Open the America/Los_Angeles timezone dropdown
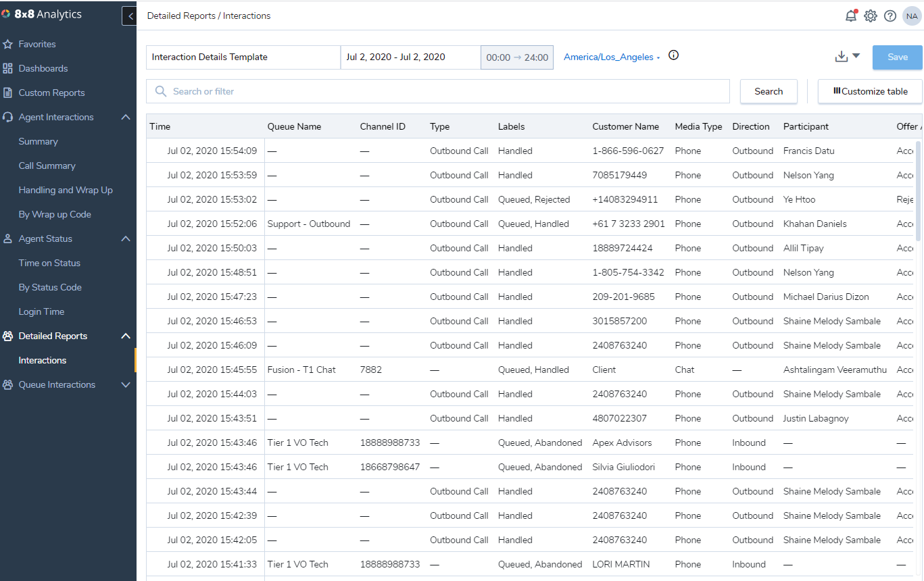This screenshot has width=924, height=581. coord(612,57)
